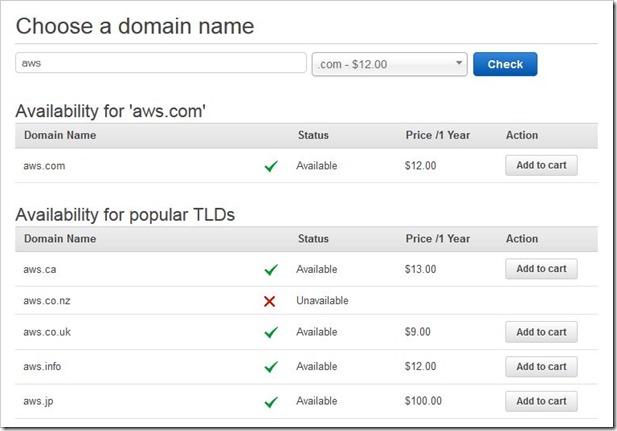This screenshot has width=617, height=431.
Task: Add aws.ca to the cart
Action: pos(541,268)
